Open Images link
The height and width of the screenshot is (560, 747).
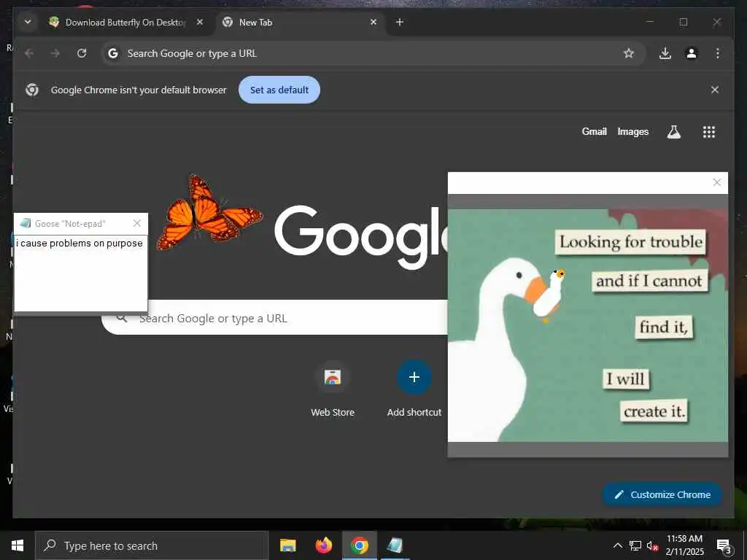632,131
